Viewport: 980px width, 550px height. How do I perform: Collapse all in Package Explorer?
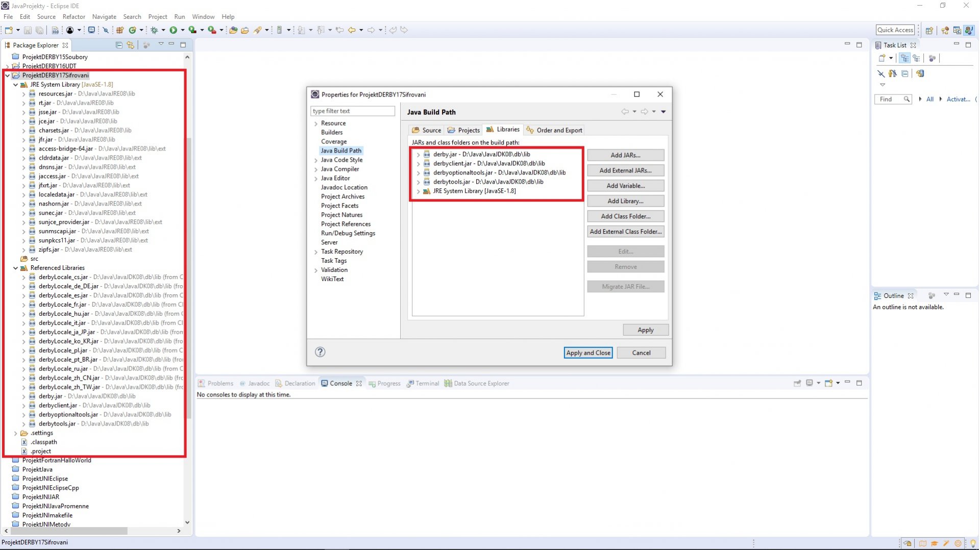[119, 45]
